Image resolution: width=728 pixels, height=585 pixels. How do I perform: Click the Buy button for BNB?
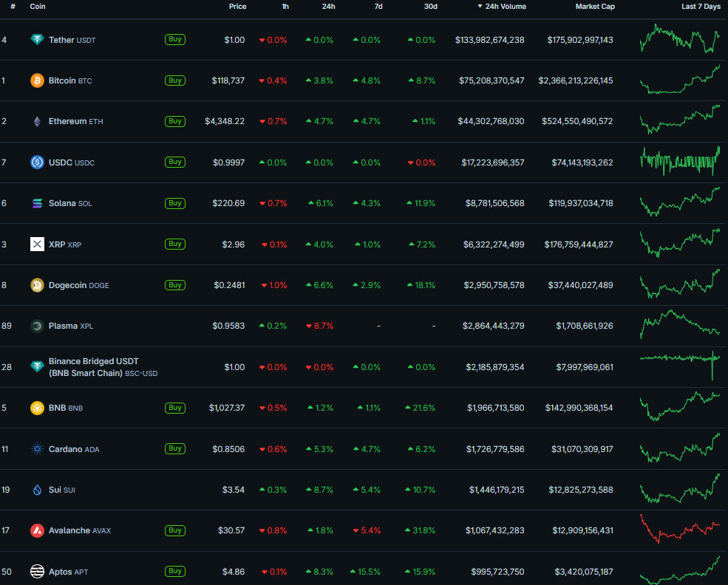point(175,408)
